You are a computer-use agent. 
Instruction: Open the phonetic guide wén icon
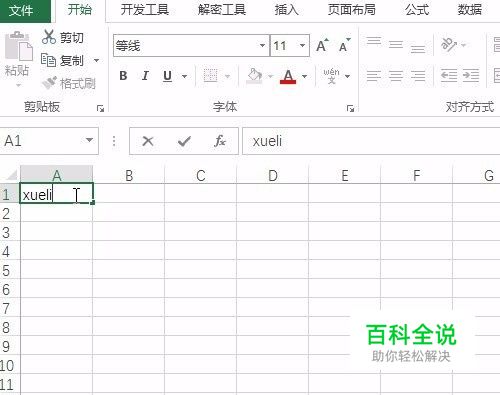click(x=331, y=76)
